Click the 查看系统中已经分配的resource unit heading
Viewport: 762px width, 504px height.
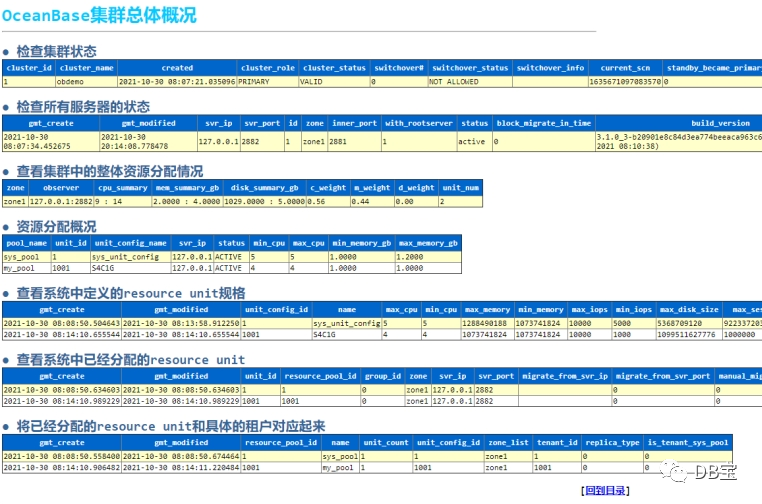131,360
